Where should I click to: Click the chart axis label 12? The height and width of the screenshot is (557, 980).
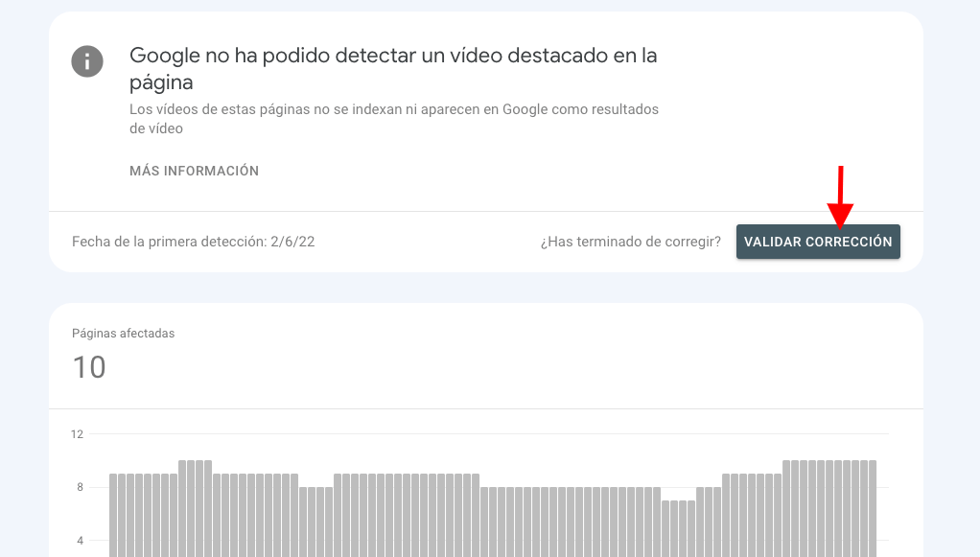point(77,434)
